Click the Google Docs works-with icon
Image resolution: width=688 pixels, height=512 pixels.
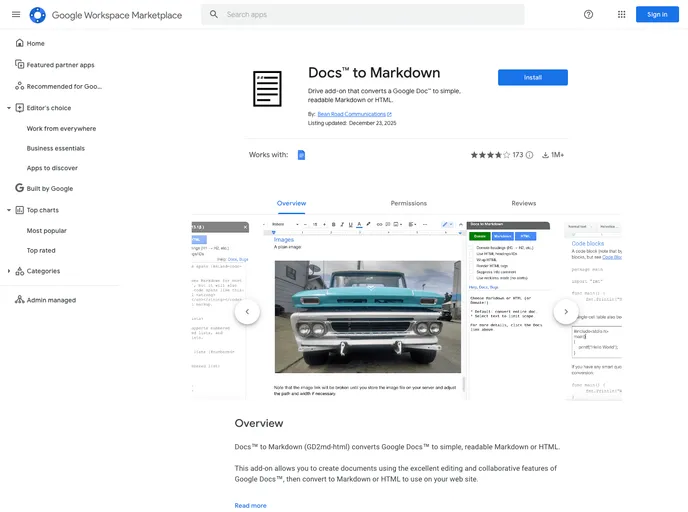tap(301, 155)
